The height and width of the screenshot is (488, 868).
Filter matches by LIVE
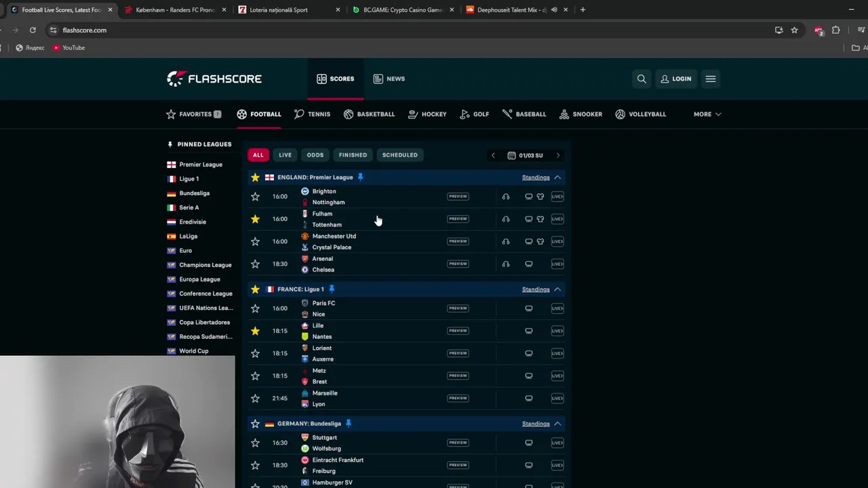[x=285, y=155]
